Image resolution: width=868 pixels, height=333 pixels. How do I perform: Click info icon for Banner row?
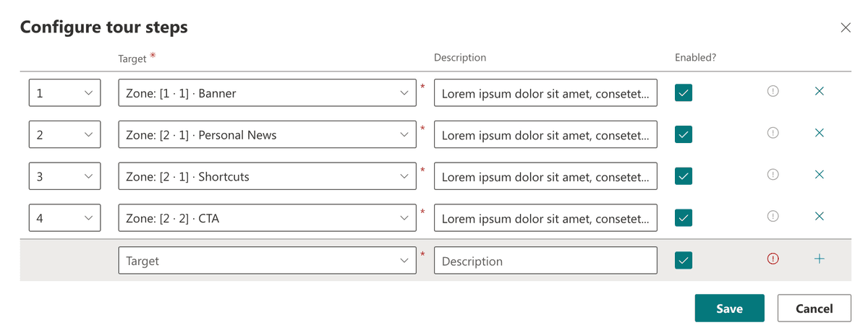(773, 92)
